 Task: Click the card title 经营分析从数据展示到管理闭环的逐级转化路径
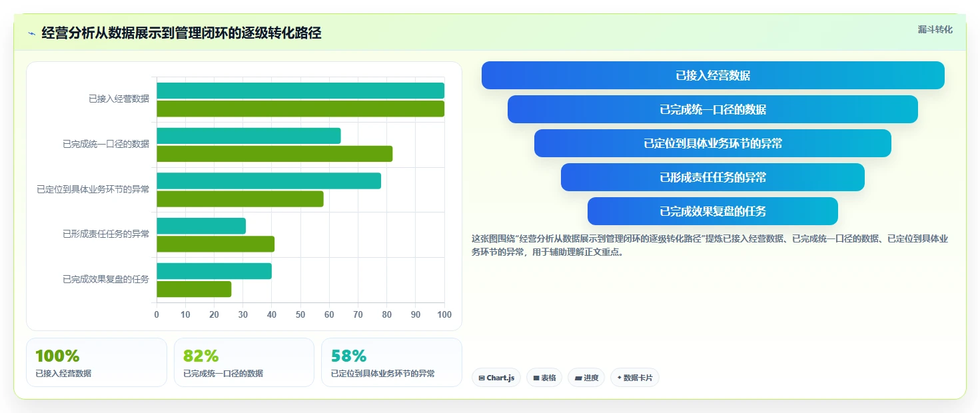181,33
